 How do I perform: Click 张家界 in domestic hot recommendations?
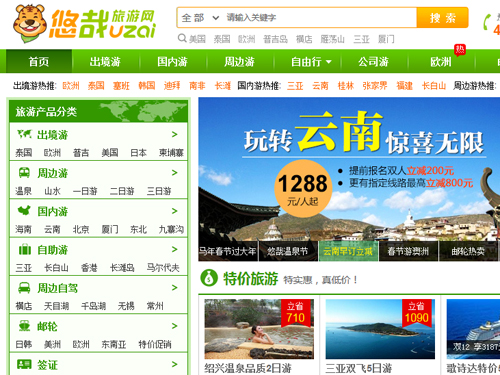pyautogui.click(x=375, y=86)
